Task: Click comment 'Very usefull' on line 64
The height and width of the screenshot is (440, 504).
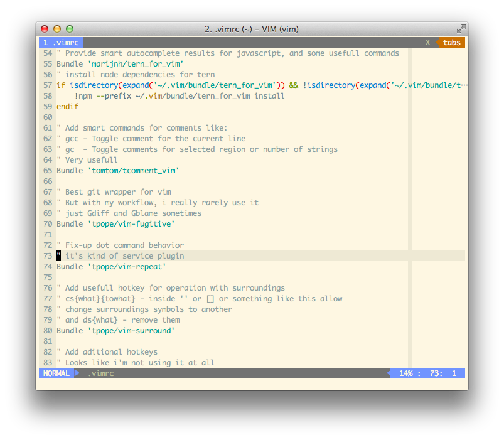Action: (92, 160)
